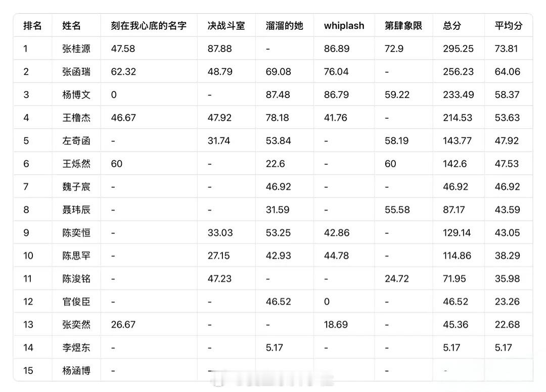Click the name 杨博文
The height and width of the screenshot is (392, 546).
pos(76,94)
